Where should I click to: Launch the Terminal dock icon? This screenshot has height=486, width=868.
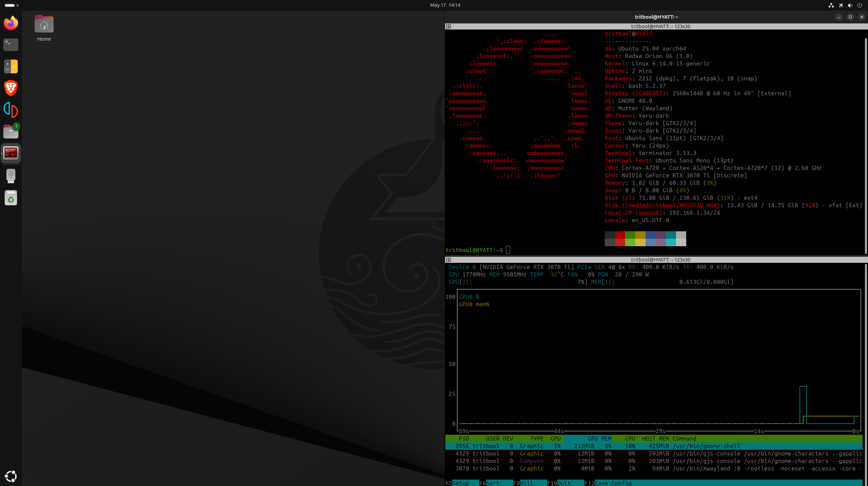[x=11, y=44]
